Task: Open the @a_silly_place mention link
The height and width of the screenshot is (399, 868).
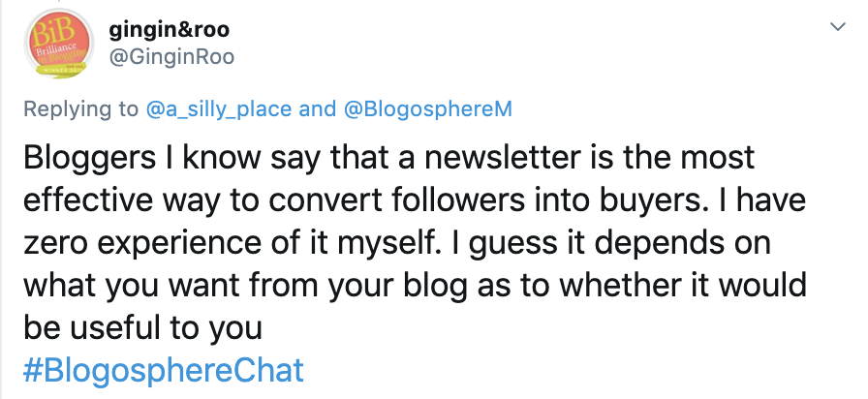Action: click(218, 108)
